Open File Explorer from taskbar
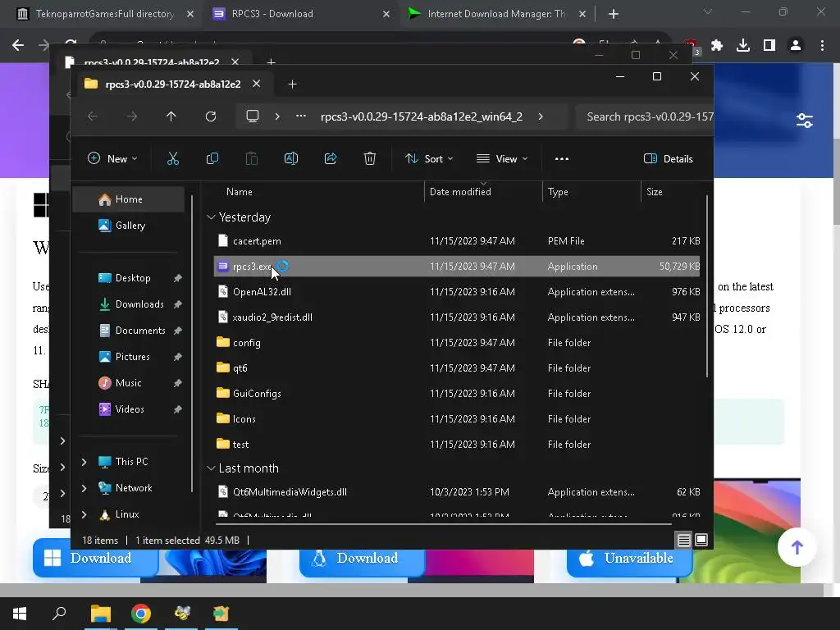Screen dimensions: 840x630 point(100,614)
